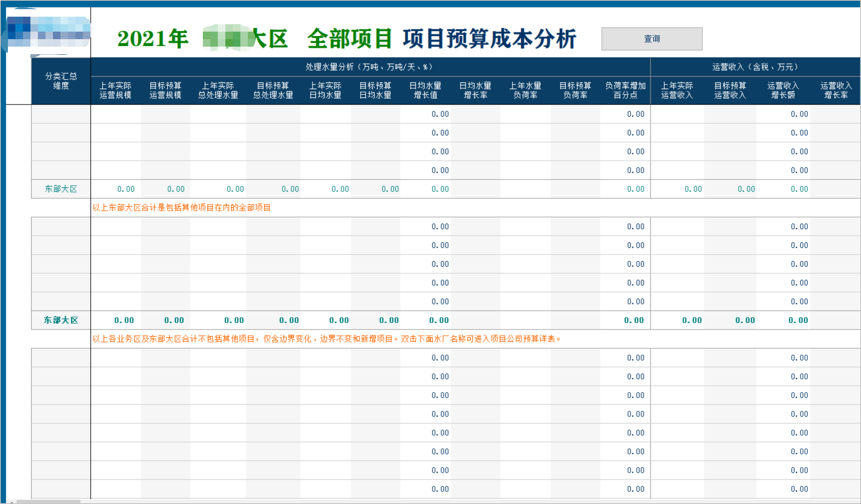Select the 目标预算负荷率 column header
Image resolution: width=861 pixels, height=504 pixels.
click(575, 90)
